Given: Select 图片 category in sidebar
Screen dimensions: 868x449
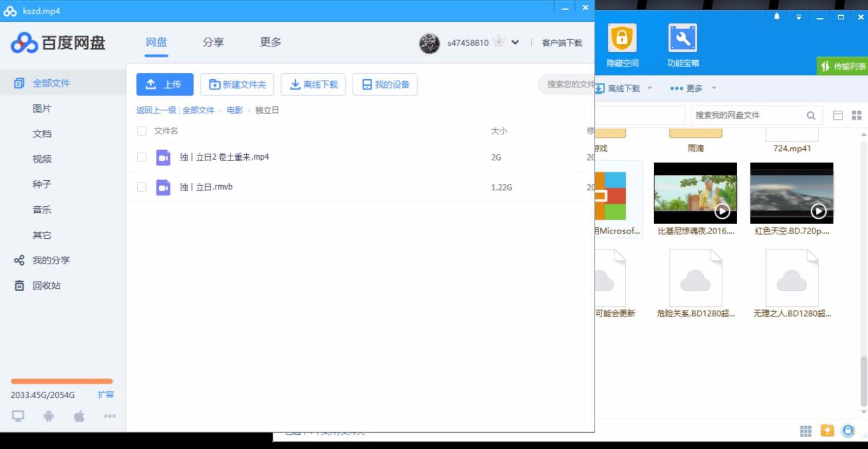Looking at the screenshot, I should click(42, 109).
